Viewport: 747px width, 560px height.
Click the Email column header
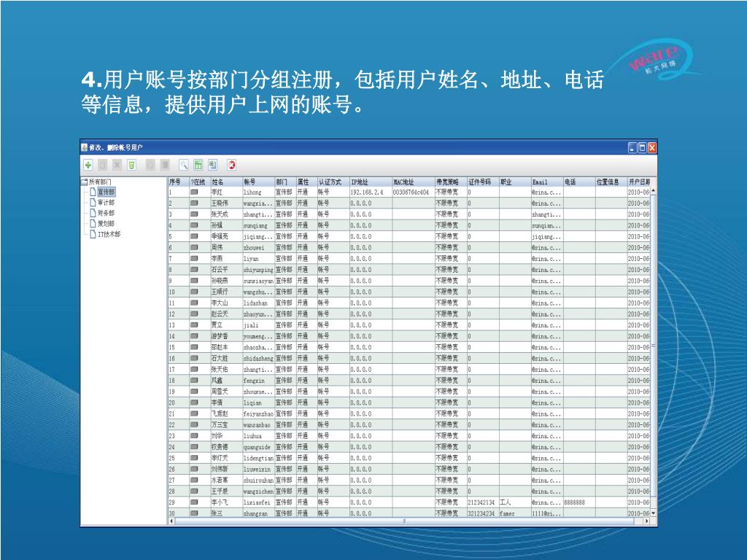pos(540,182)
